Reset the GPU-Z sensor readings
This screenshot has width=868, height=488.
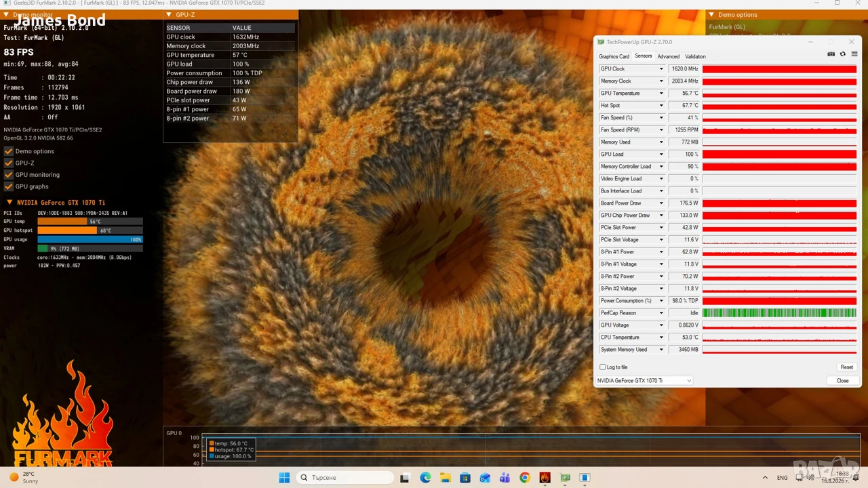pyautogui.click(x=847, y=367)
